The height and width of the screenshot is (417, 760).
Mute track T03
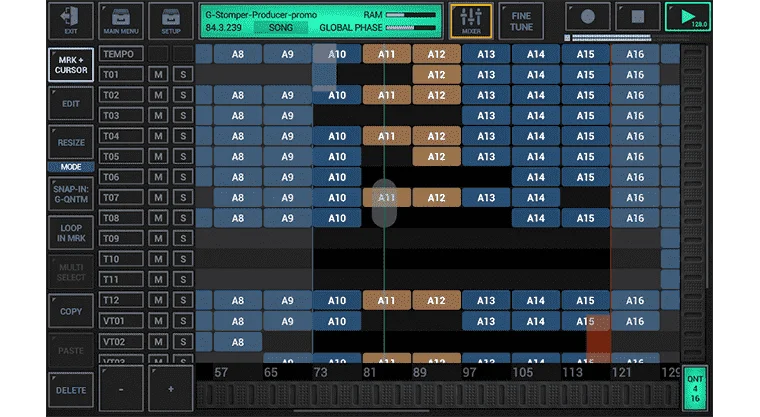tap(158, 115)
